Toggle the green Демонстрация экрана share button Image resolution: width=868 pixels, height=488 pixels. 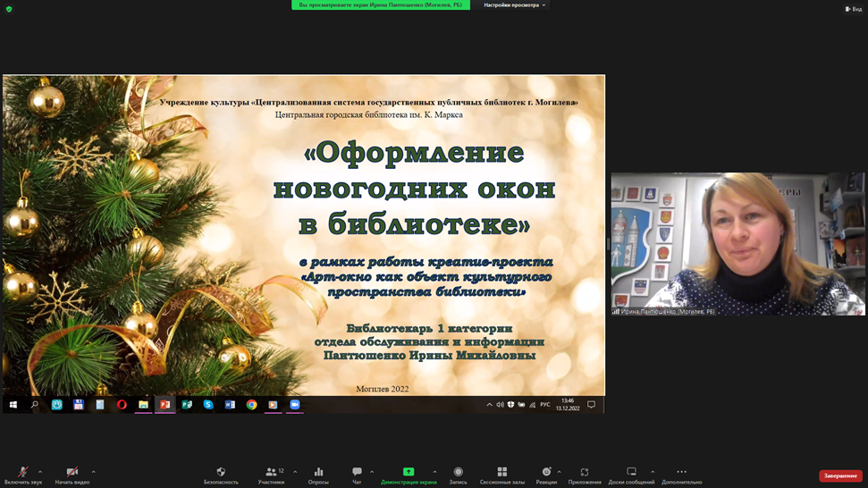tap(409, 475)
